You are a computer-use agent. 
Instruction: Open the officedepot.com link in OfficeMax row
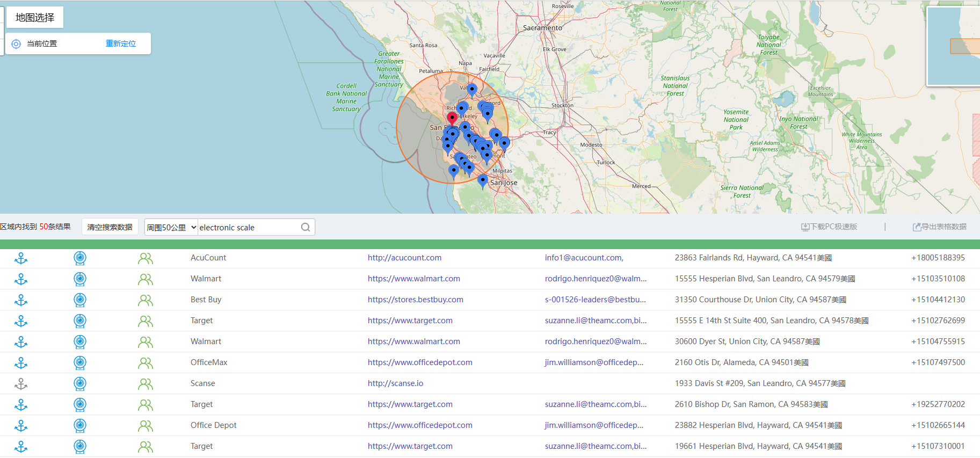point(420,362)
